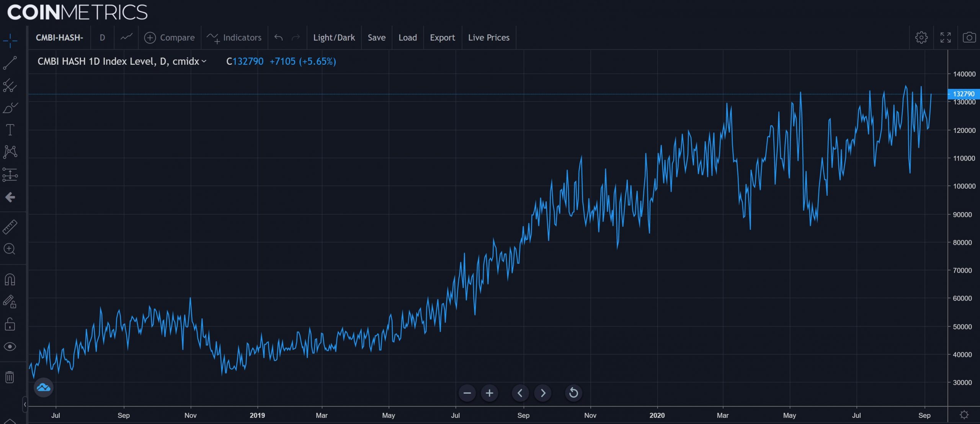Screen dimensions: 980x424
Task: Select the ruler measure tool
Action: coord(10,227)
